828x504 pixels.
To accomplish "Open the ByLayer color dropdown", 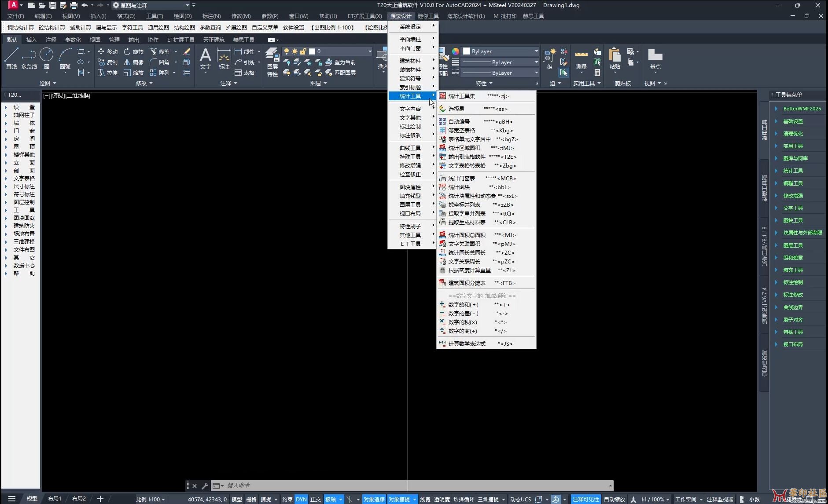I will (500, 51).
